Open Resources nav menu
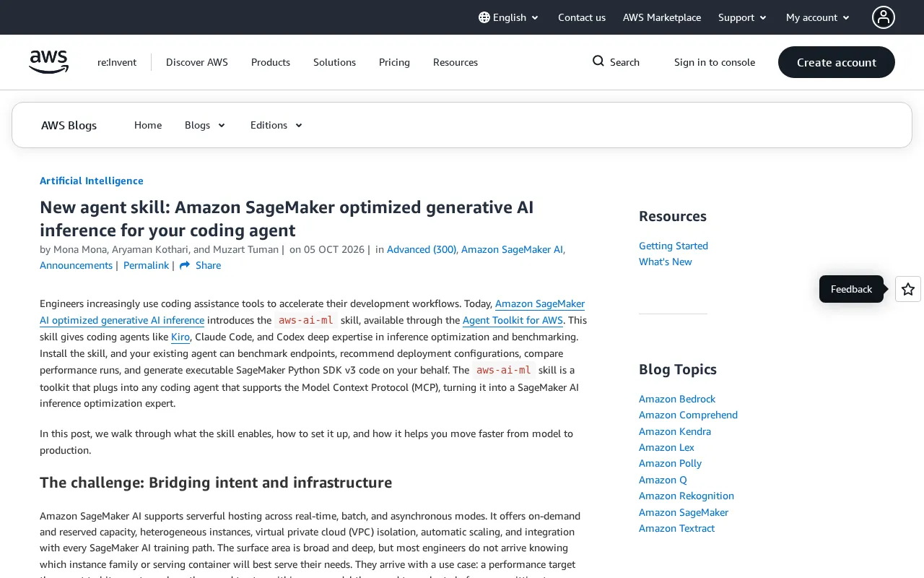This screenshot has width=924, height=578. click(456, 62)
